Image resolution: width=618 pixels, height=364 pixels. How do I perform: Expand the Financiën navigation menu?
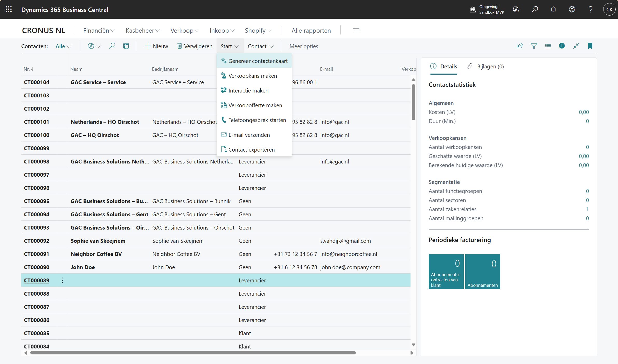(99, 31)
